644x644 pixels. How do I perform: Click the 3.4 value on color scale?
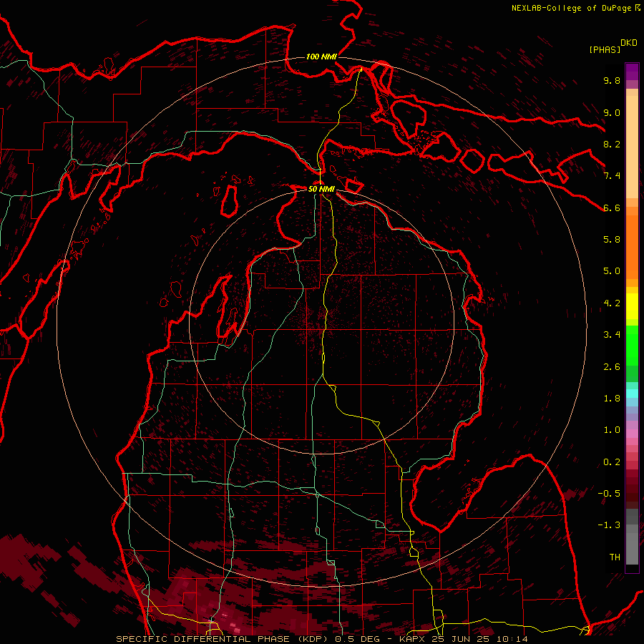tap(612, 335)
